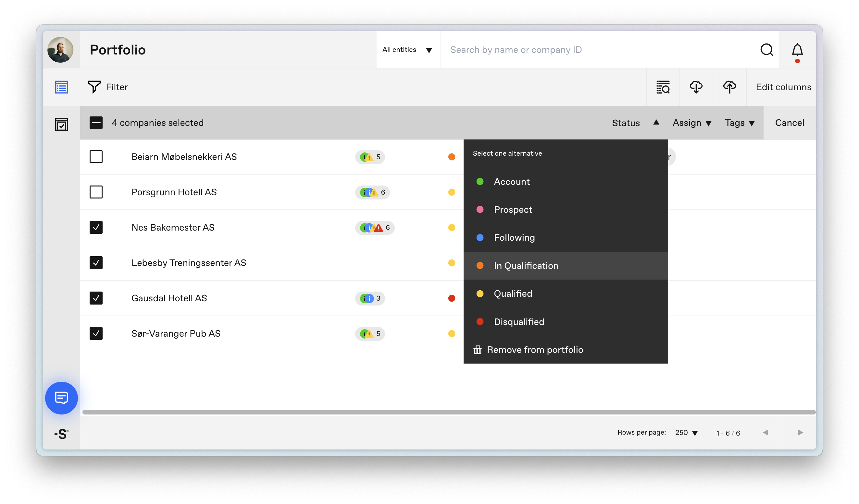Viewport: 859px width, 504px height.
Task: Open the Rows per page dropdown
Action: (686, 433)
